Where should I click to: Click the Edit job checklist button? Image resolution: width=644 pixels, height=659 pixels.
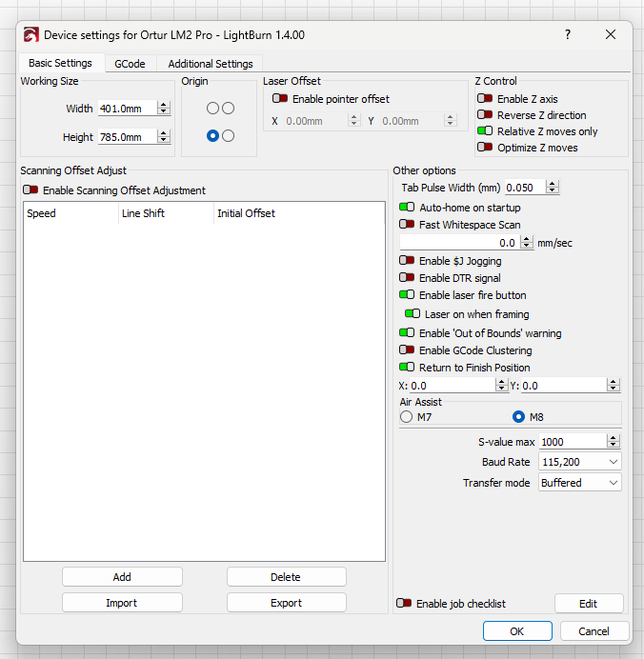point(589,604)
